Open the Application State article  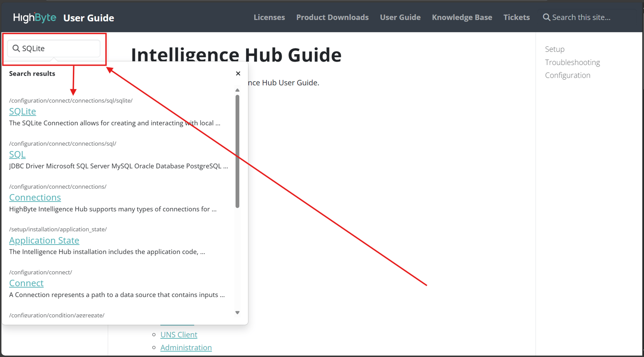(x=44, y=240)
